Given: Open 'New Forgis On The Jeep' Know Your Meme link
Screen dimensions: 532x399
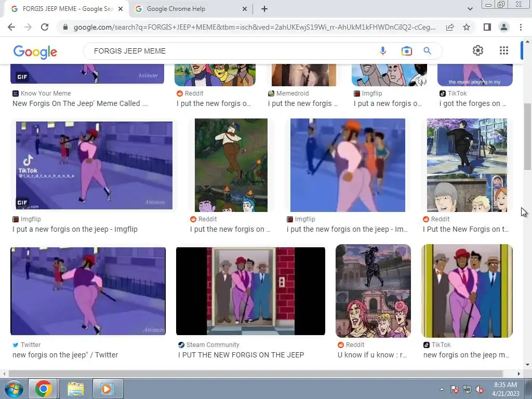Looking at the screenshot, I should point(80,103).
